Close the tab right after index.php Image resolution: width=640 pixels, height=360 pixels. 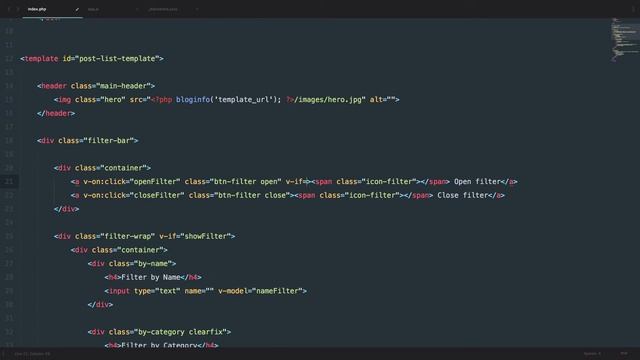137,9
